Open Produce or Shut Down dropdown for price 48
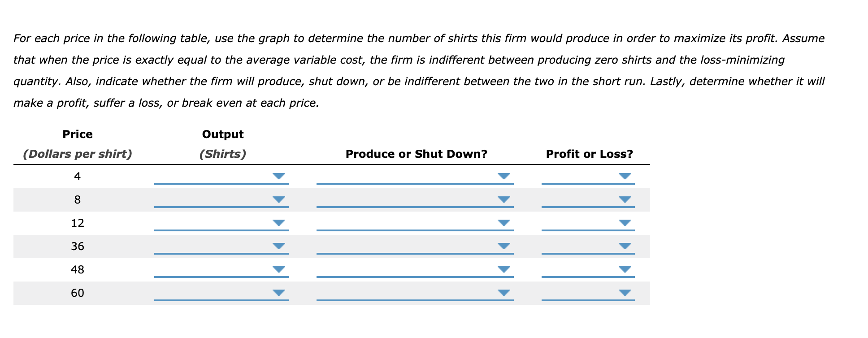The image size is (868, 338). pos(503,269)
